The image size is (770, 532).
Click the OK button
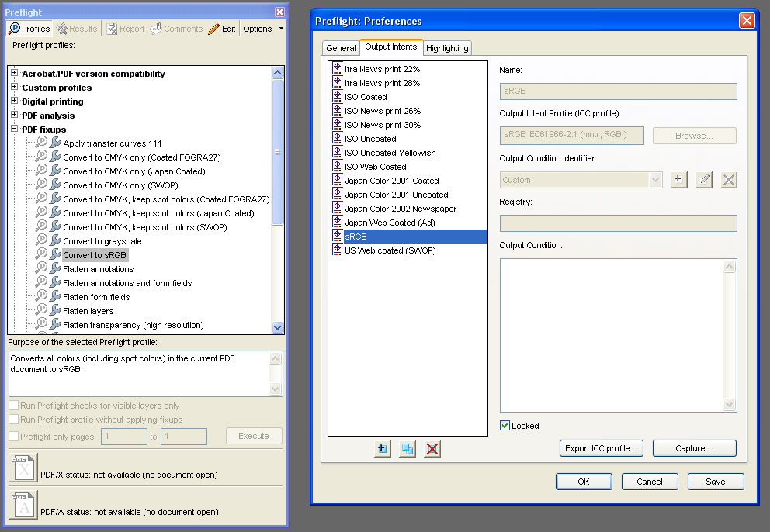pos(584,482)
